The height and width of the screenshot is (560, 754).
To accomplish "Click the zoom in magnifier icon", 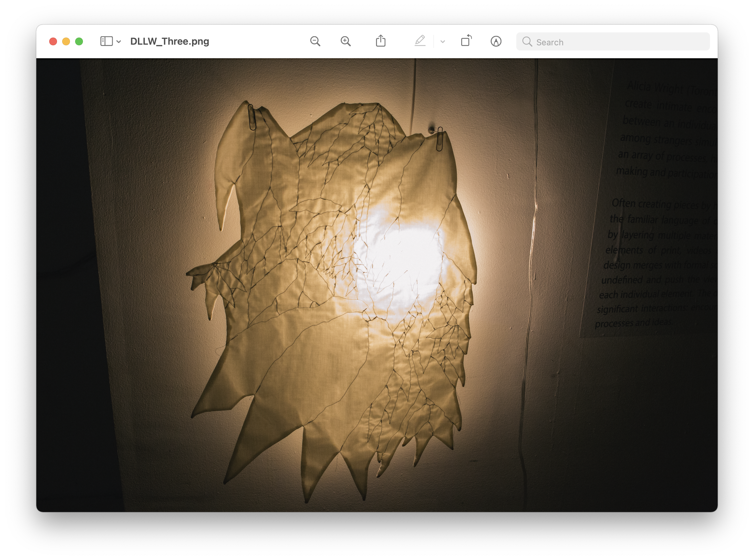I will [x=346, y=41].
